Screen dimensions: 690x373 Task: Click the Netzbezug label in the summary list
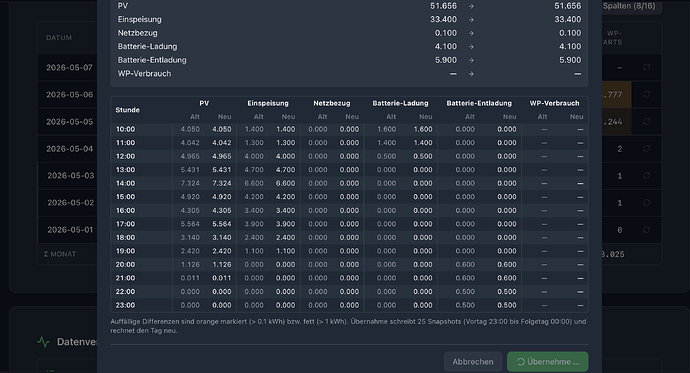tap(137, 33)
